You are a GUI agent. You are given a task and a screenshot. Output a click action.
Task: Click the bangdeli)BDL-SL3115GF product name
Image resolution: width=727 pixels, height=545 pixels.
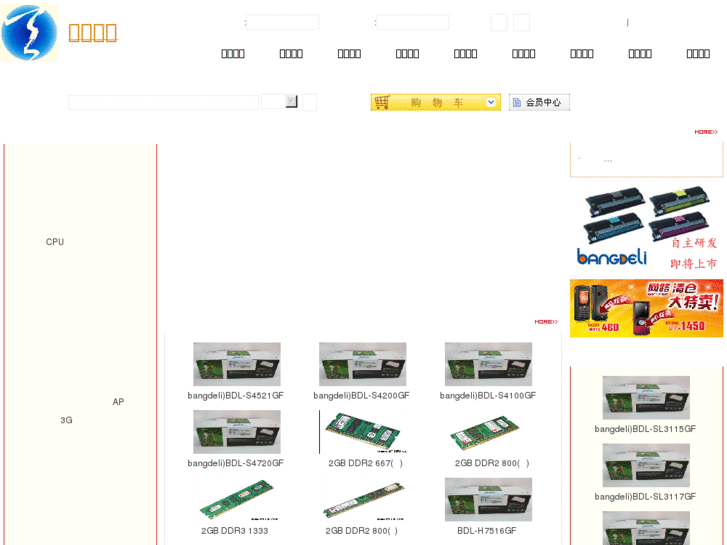645,429
